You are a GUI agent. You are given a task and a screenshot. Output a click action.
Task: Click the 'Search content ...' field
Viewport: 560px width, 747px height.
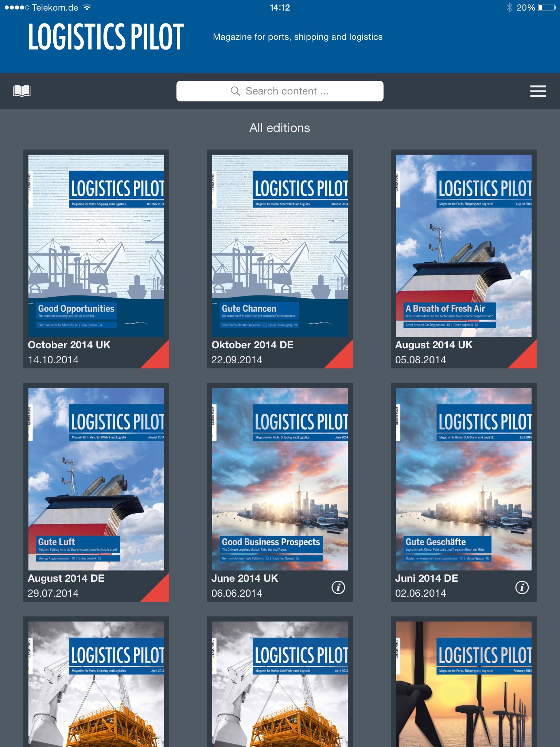point(280,91)
